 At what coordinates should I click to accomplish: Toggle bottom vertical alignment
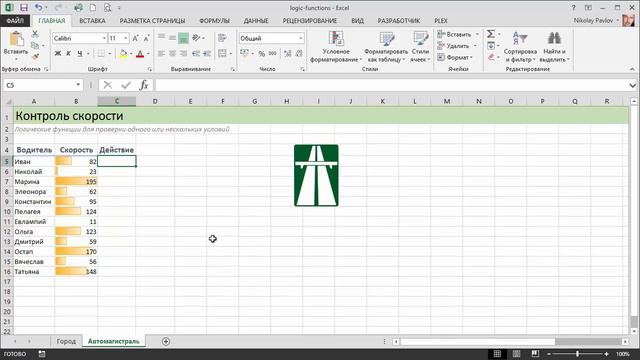[x=184, y=38]
